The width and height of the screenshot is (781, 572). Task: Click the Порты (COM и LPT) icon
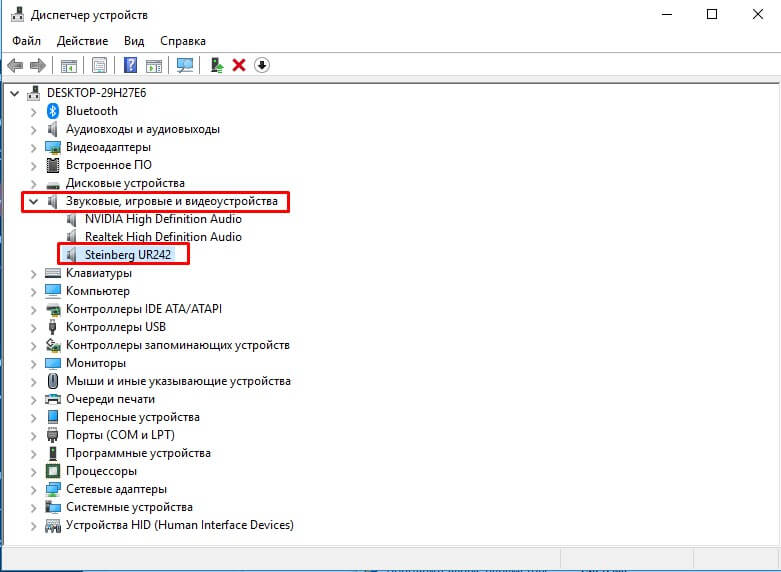53,435
